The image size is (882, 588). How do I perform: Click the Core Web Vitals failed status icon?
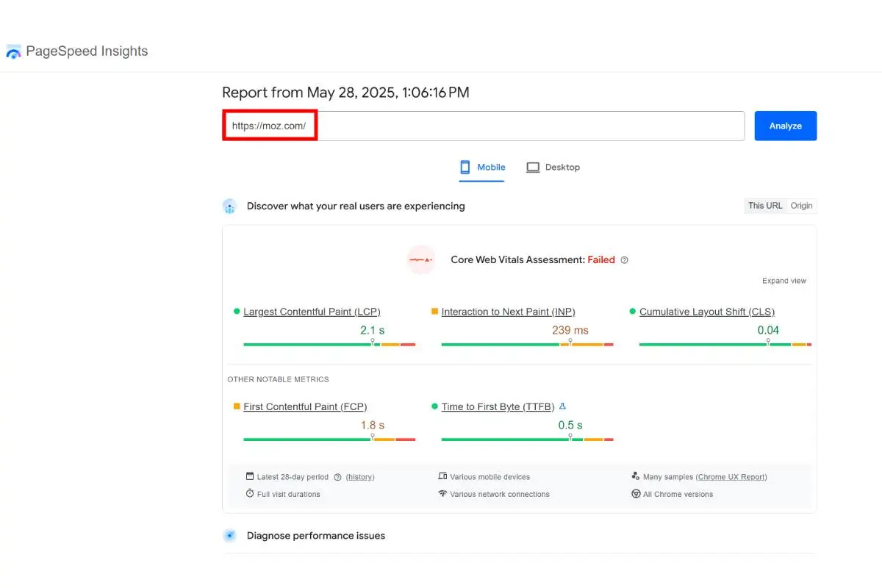(x=421, y=260)
